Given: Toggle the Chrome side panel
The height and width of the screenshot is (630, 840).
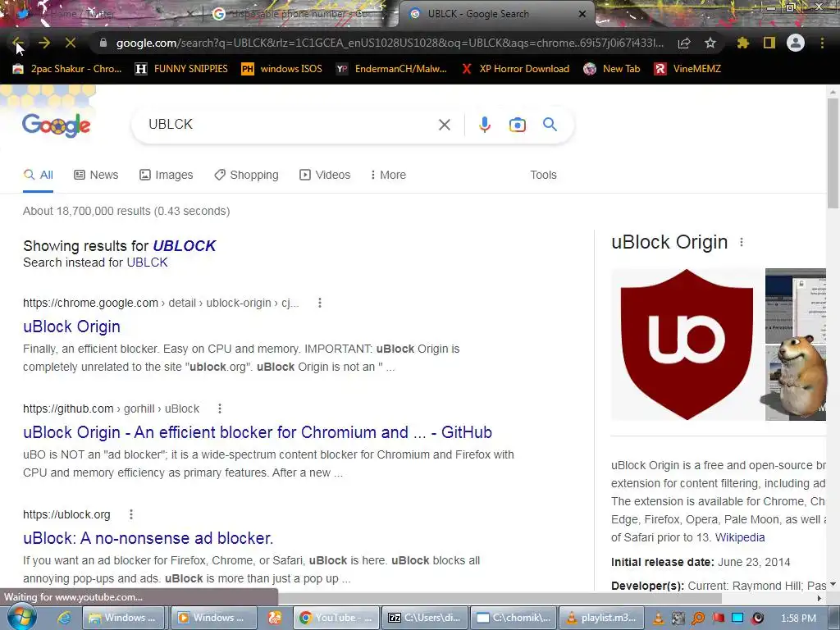Looking at the screenshot, I should point(769,43).
